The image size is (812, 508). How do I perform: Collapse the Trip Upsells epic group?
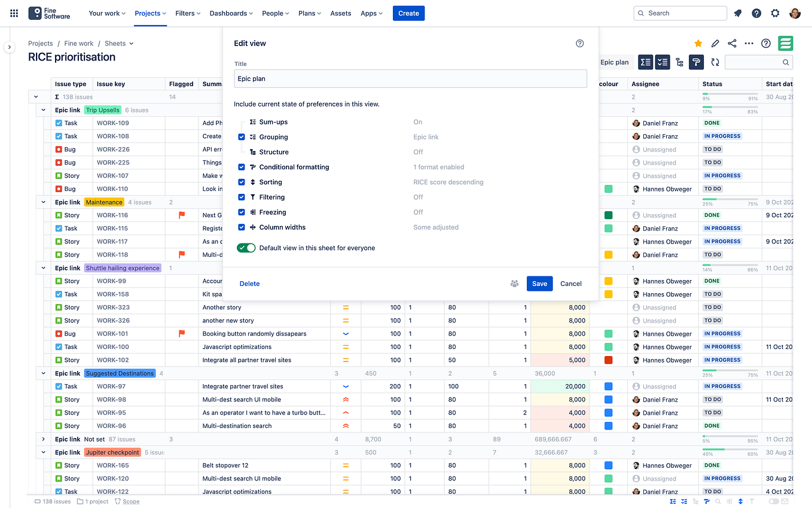pyautogui.click(x=42, y=109)
